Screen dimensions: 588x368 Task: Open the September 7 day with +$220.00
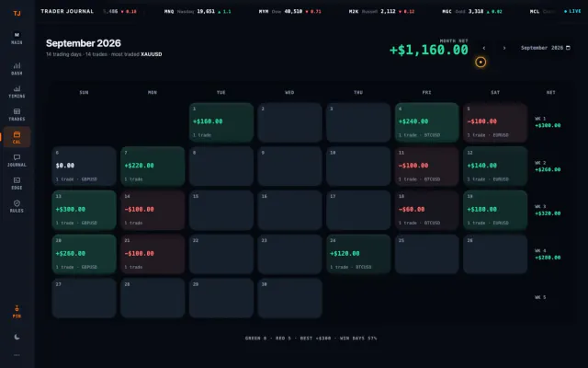pos(153,167)
